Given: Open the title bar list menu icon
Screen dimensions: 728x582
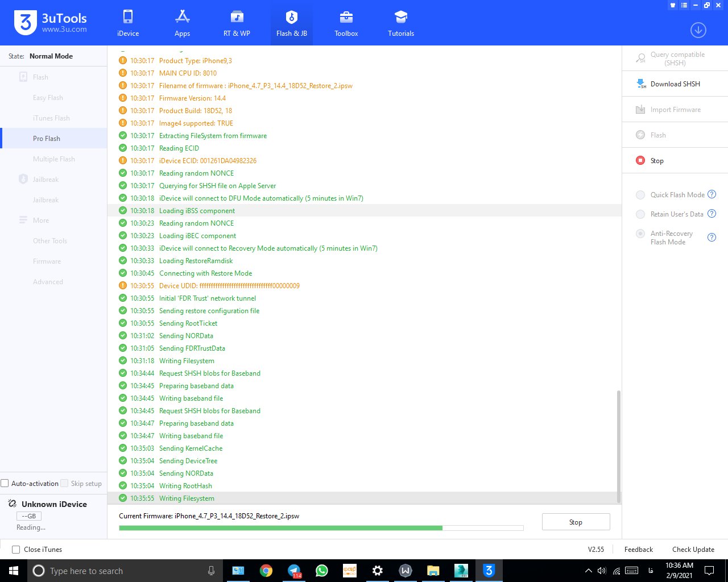Looking at the screenshot, I should click(684, 5).
